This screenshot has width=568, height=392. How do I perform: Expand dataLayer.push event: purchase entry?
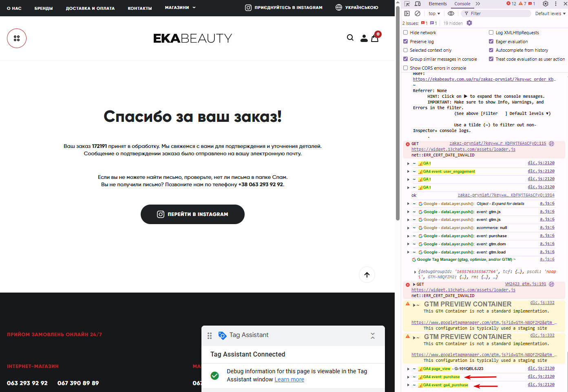click(408, 236)
